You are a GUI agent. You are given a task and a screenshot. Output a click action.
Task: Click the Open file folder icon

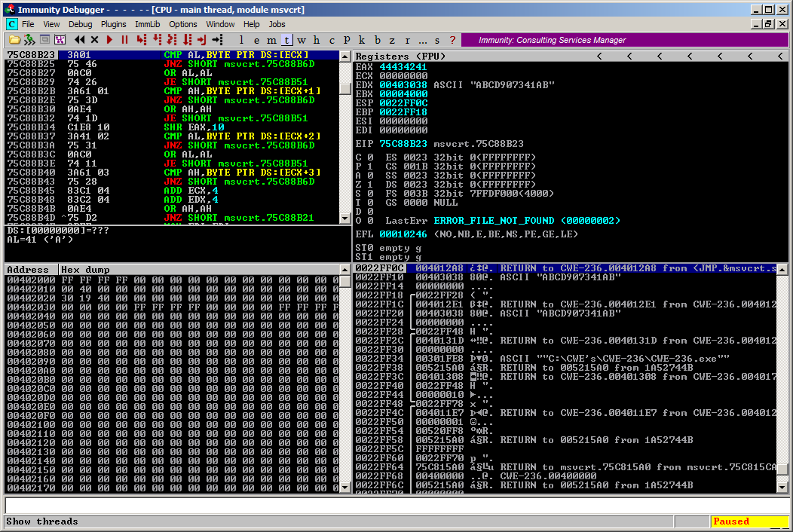tap(14, 40)
